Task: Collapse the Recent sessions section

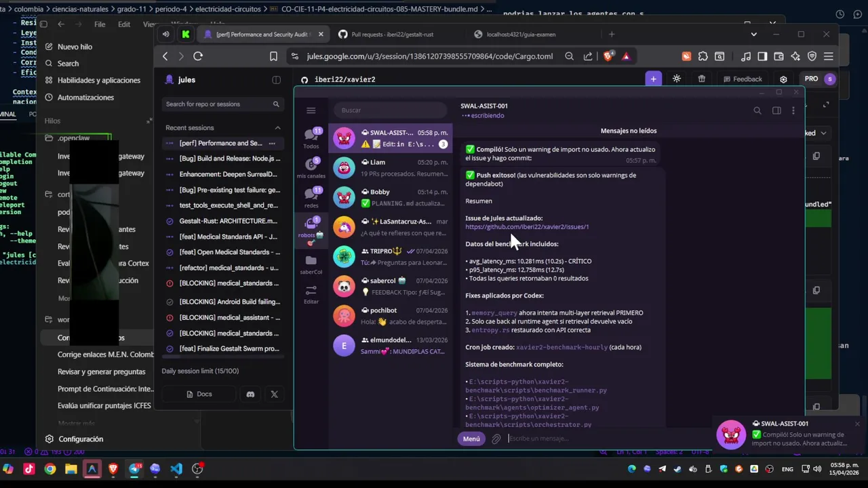Action: coord(277,127)
